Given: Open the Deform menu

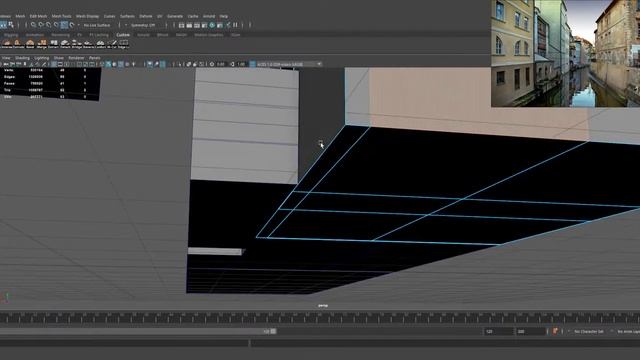Looking at the screenshot, I should tap(146, 16).
